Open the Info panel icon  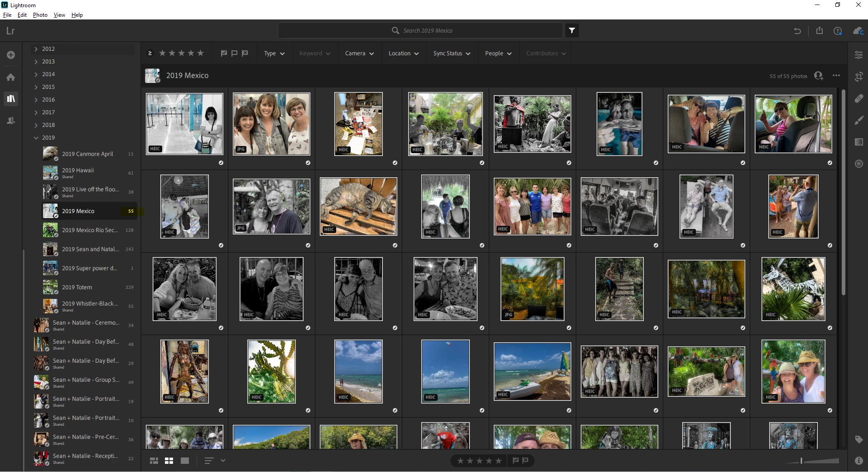[858, 461]
